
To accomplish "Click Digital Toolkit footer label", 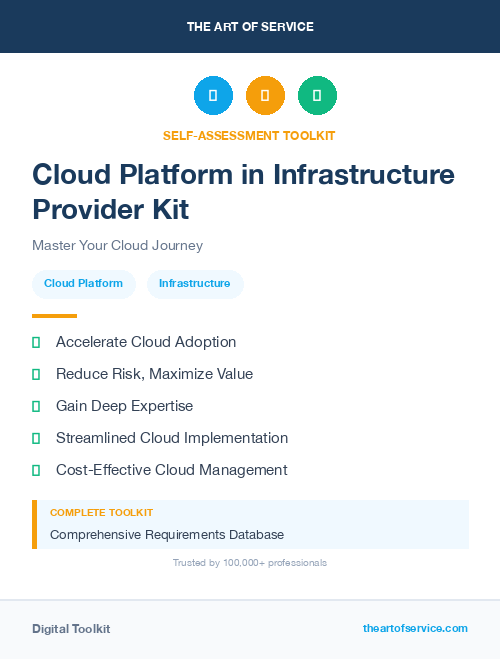I will [x=71, y=629].
